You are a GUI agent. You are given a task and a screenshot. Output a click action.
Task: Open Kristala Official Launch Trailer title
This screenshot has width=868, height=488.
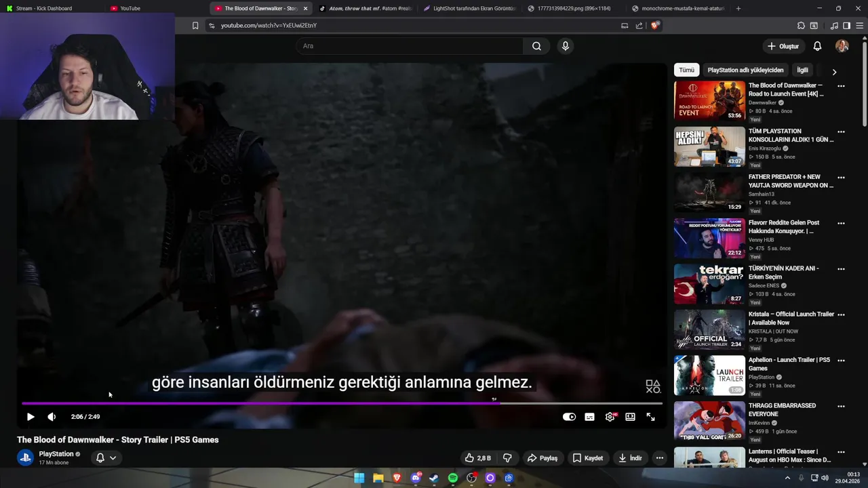coord(791,319)
